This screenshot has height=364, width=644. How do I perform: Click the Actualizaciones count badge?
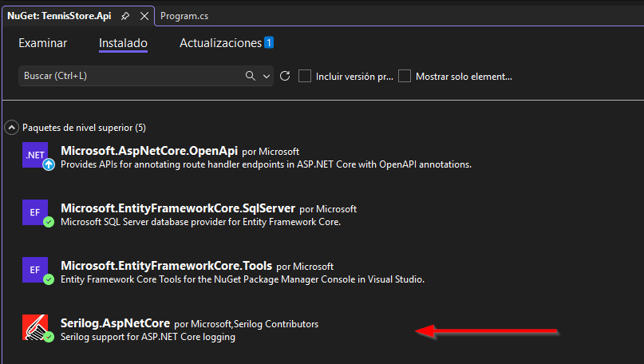269,43
